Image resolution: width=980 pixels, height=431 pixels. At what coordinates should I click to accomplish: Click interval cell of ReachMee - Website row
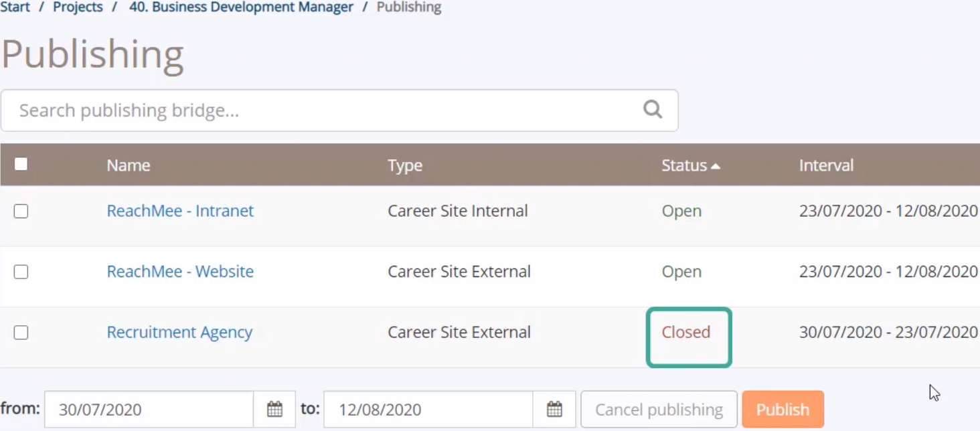tap(888, 272)
